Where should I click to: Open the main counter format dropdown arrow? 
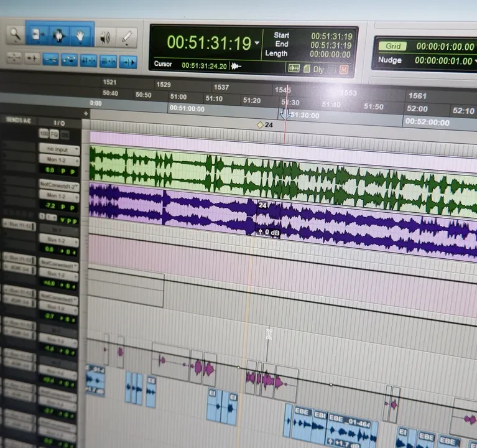click(x=257, y=43)
